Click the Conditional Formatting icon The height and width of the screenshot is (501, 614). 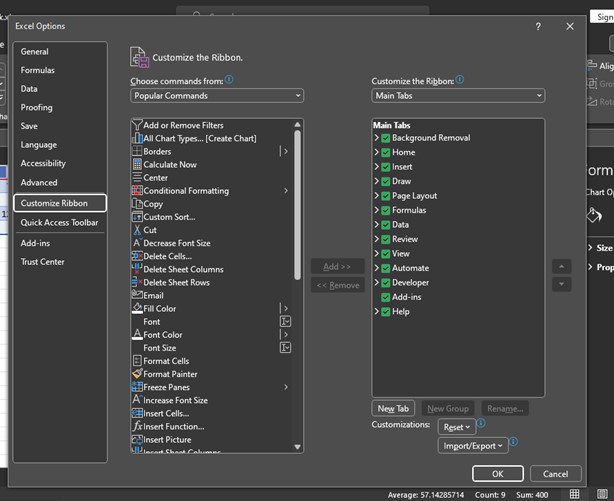click(x=137, y=191)
